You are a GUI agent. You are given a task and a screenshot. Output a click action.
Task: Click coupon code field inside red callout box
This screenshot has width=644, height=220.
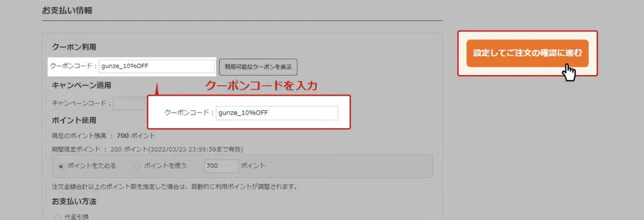coord(277,113)
